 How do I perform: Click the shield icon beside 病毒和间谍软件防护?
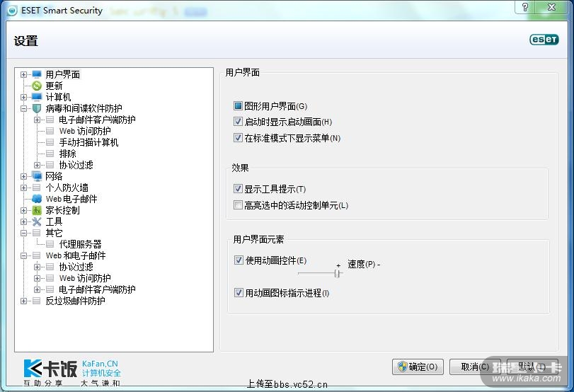pyautogui.click(x=37, y=109)
